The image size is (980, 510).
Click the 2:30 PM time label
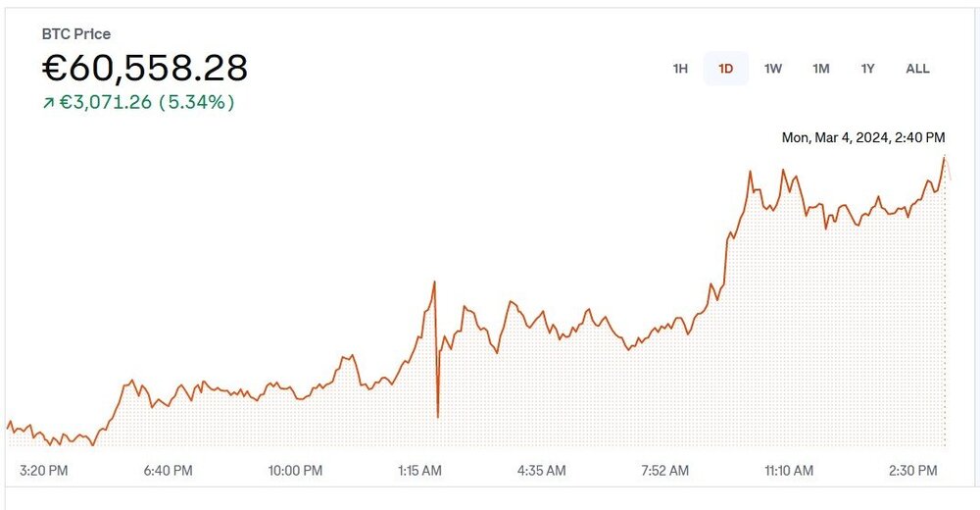[x=913, y=471]
